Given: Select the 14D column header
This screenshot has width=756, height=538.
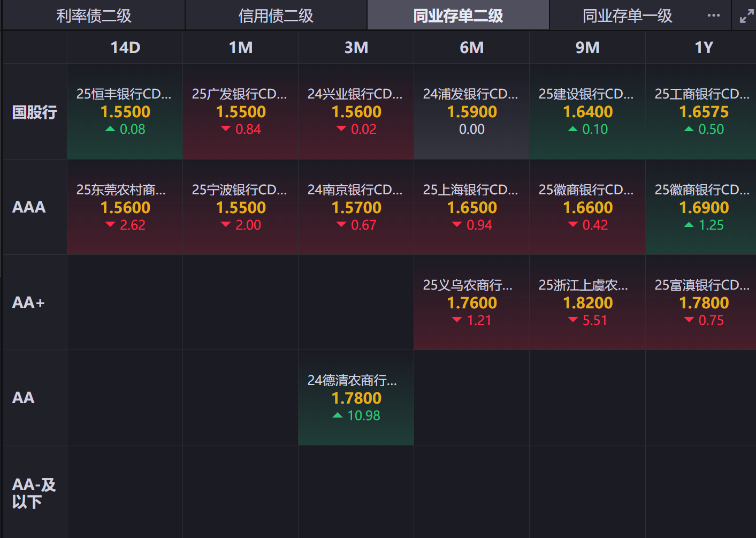Looking at the screenshot, I should (x=125, y=48).
